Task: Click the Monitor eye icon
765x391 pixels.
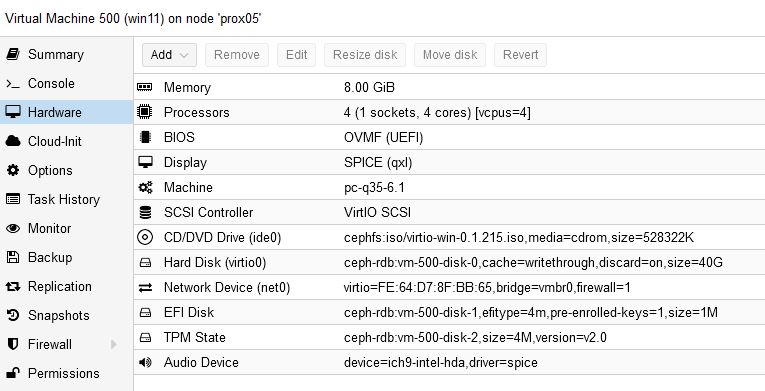Action: point(13,228)
